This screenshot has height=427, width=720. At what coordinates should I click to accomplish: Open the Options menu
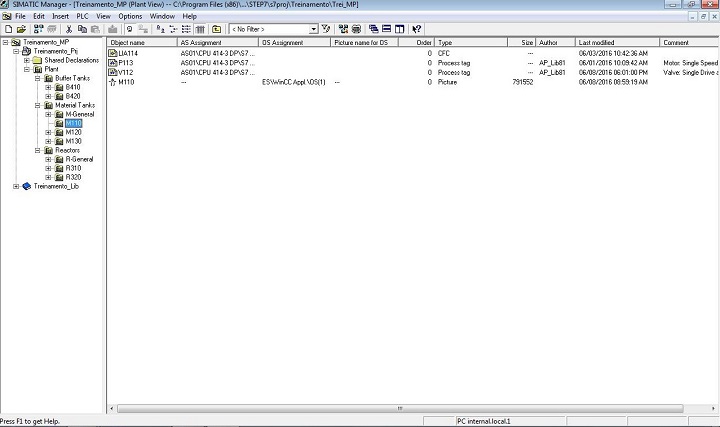(x=130, y=16)
